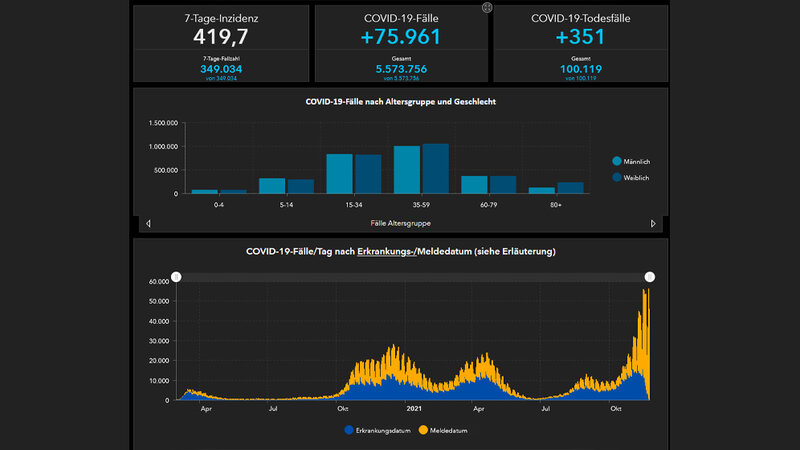The width and height of the screenshot is (800, 450).
Task: Expand the COVID-19-Fälle panel with maximize icon
Action: (x=487, y=8)
